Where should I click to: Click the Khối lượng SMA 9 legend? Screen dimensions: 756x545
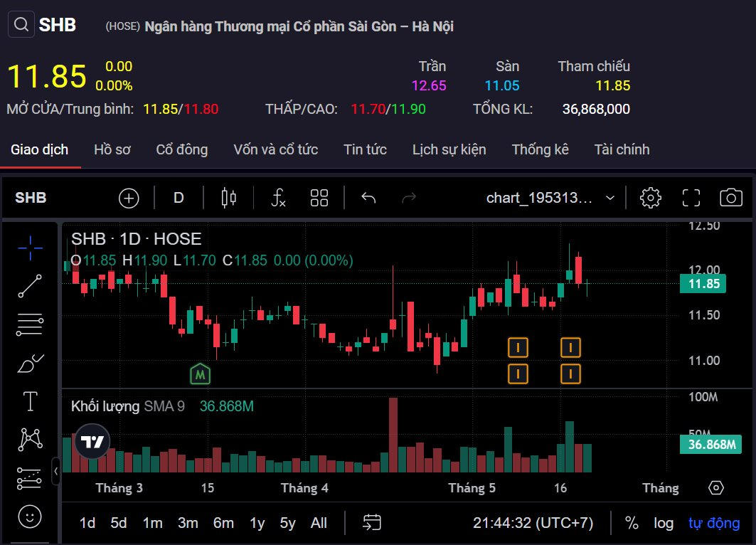click(128, 406)
